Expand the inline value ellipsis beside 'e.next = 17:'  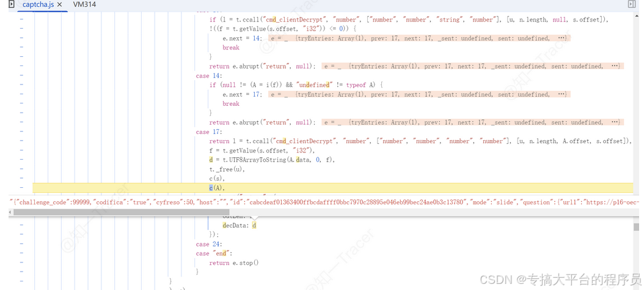[562, 94]
